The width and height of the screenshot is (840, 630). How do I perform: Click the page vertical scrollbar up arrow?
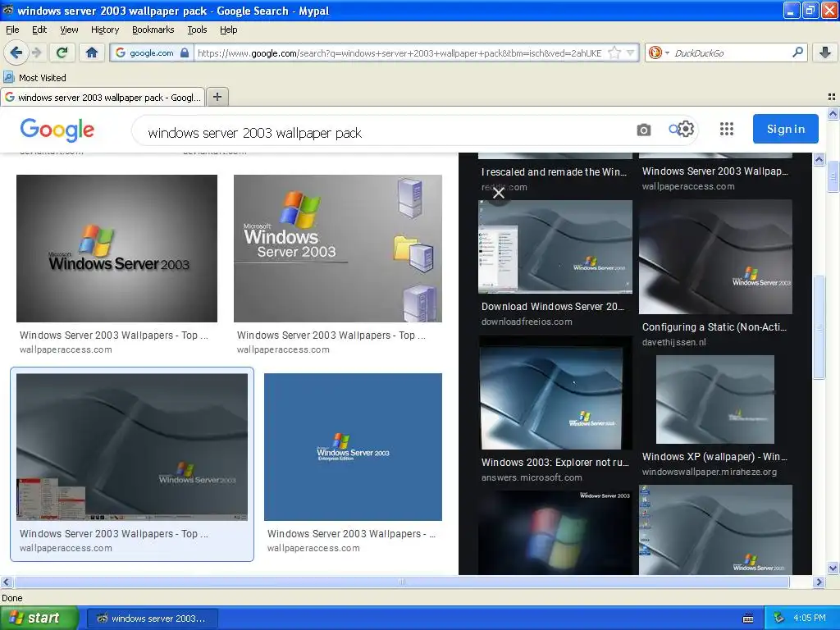833,113
